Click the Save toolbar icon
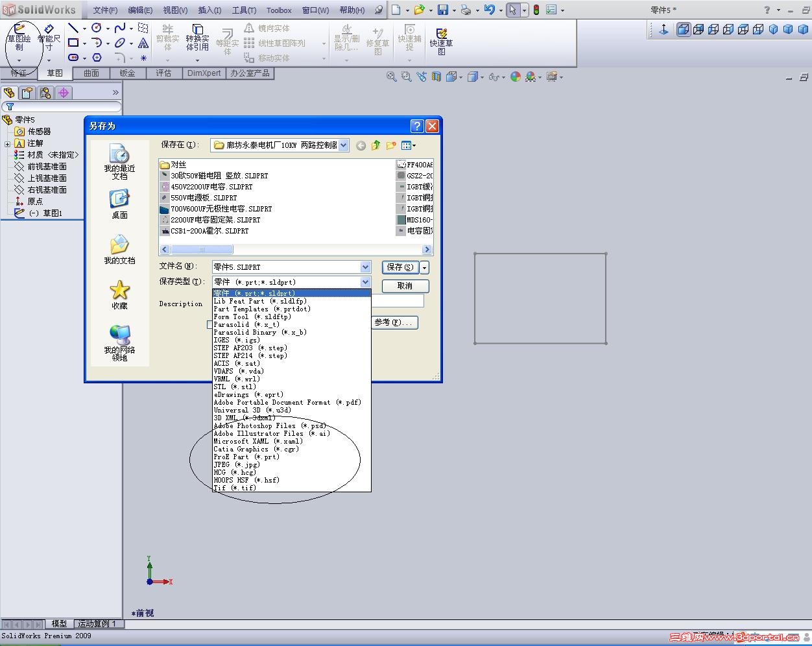Image resolution: width=812 pixels, height=646 pixels. point(443,10)
